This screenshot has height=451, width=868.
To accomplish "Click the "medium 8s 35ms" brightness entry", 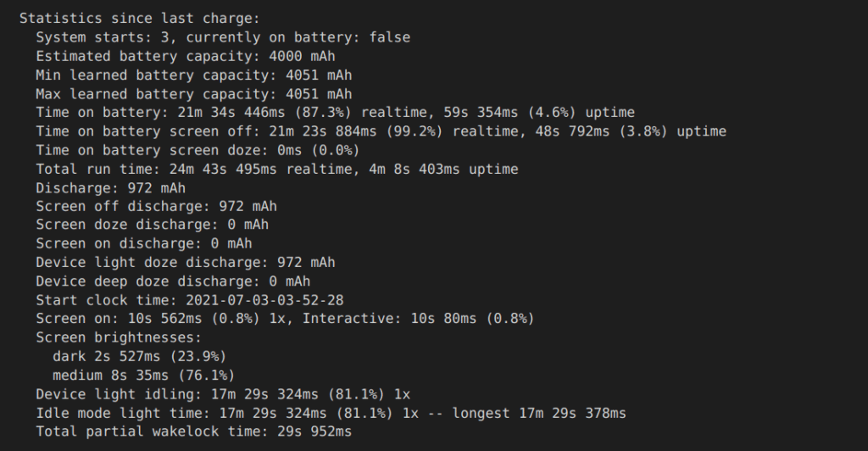I will [x=143, y=375].
